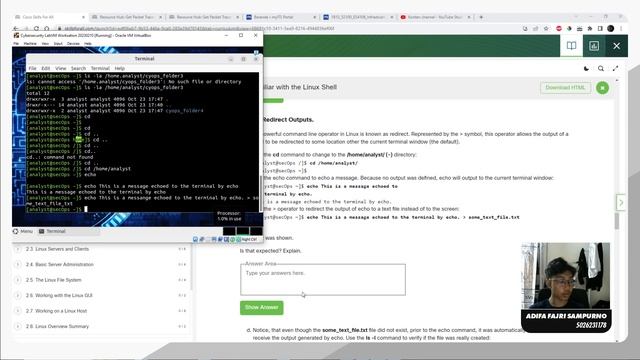The width and height of the screenshot is (640, 360).
Task: Click the Show Answer button
Action: (262, 307)
